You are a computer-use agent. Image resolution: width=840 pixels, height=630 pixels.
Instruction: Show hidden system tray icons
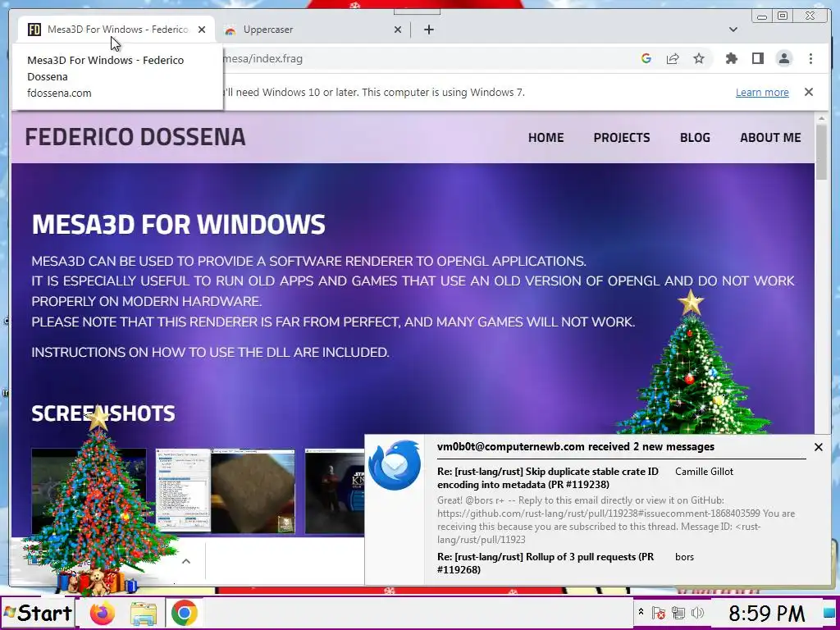[641, 612]
